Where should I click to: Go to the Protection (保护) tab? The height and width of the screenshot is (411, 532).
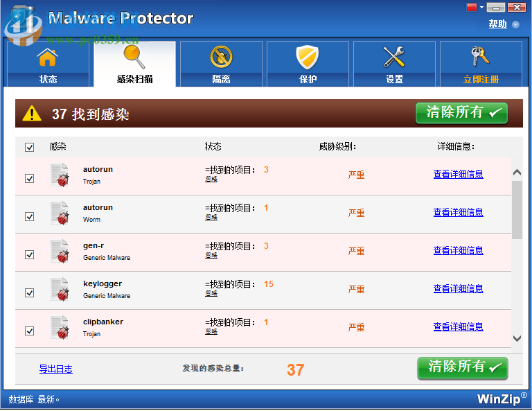(308, 64)
